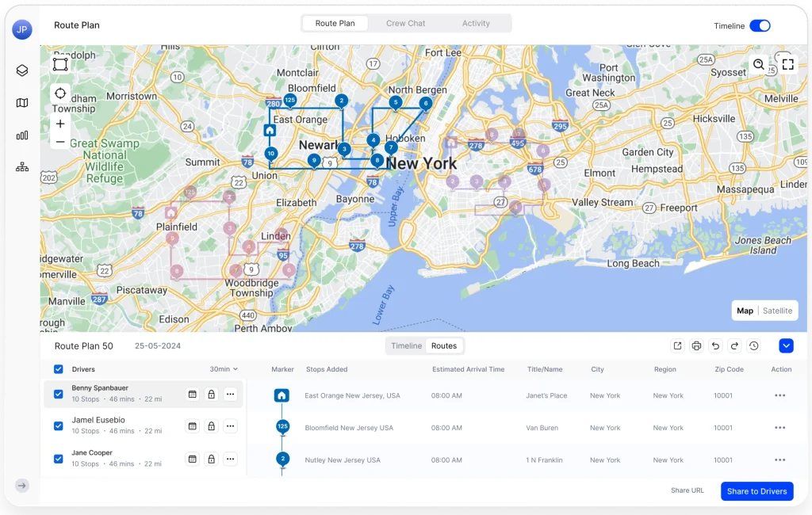812x515 pixels.
Task: Select the Benny Spanbauer driver name
Action: pos(100,387)
